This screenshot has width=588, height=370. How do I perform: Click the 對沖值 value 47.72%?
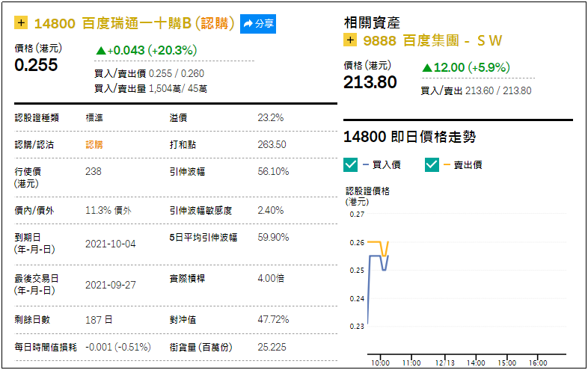coord(273,320)
